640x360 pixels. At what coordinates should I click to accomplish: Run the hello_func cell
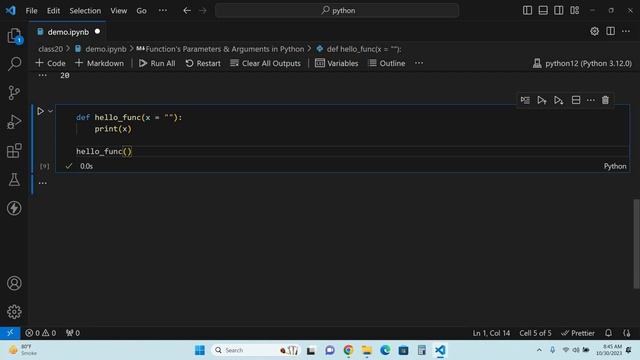click(x=40, y=111)
